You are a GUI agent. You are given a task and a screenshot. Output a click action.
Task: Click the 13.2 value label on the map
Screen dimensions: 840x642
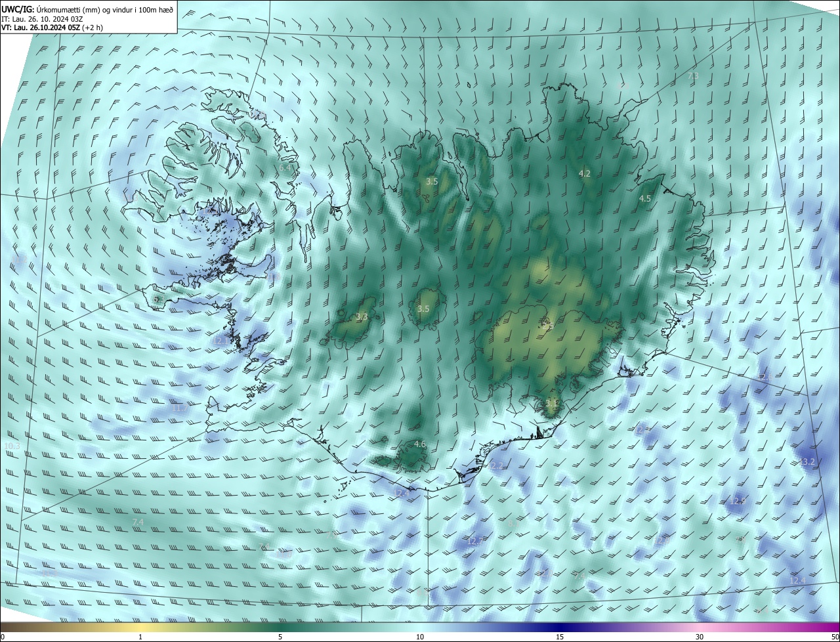pos(807,462)
